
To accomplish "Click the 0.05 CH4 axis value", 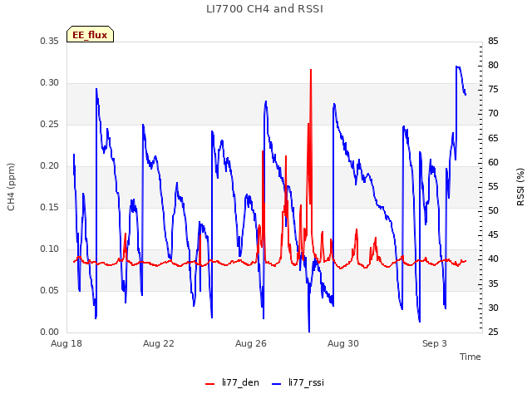I will coord(50,290).
